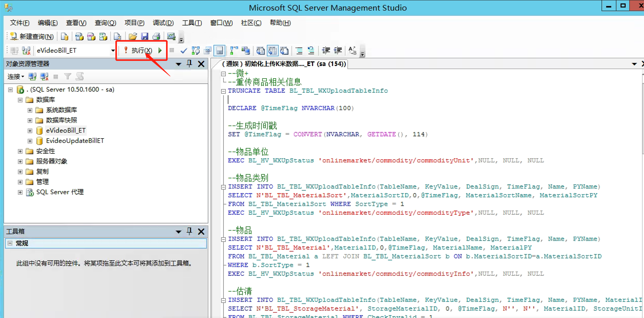
Task: Open the 查询(Q) menu
Action: pos(105,23)
